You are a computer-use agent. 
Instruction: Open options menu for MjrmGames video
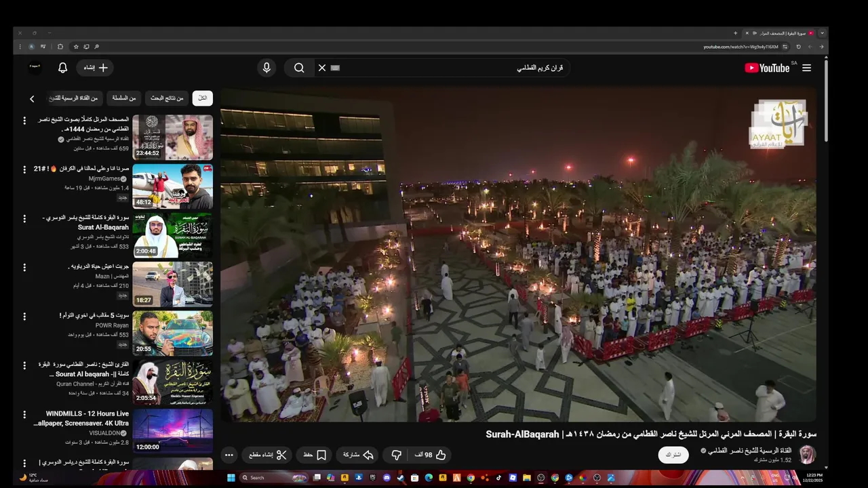pyautogui.click(x=24, y=169)
